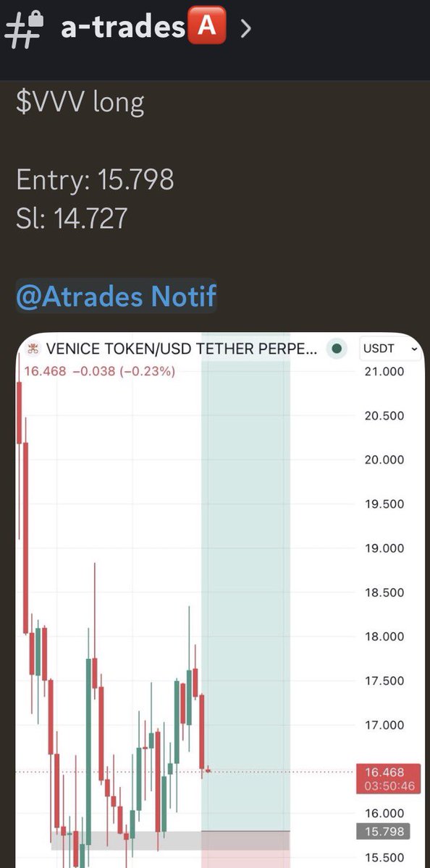This screenshot has width=430, height=868.
Task: Click the tall red candle at chart start
Action: tap(20, 412)
